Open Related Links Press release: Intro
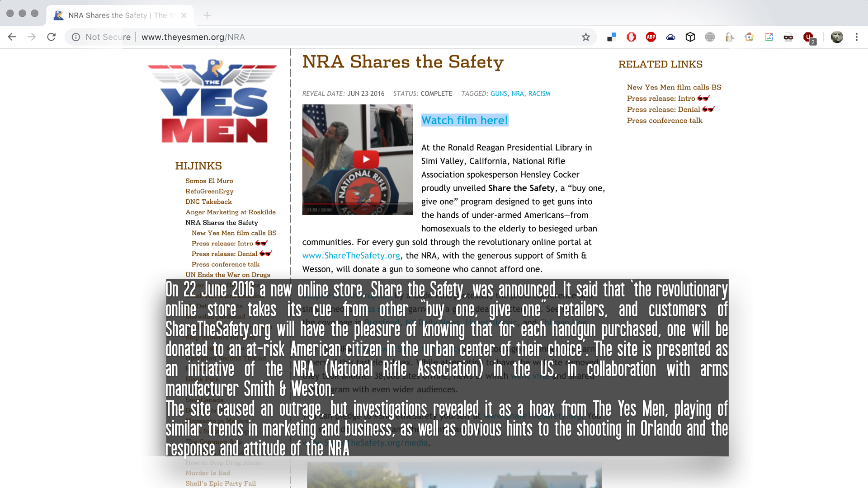 coord(668,99)
